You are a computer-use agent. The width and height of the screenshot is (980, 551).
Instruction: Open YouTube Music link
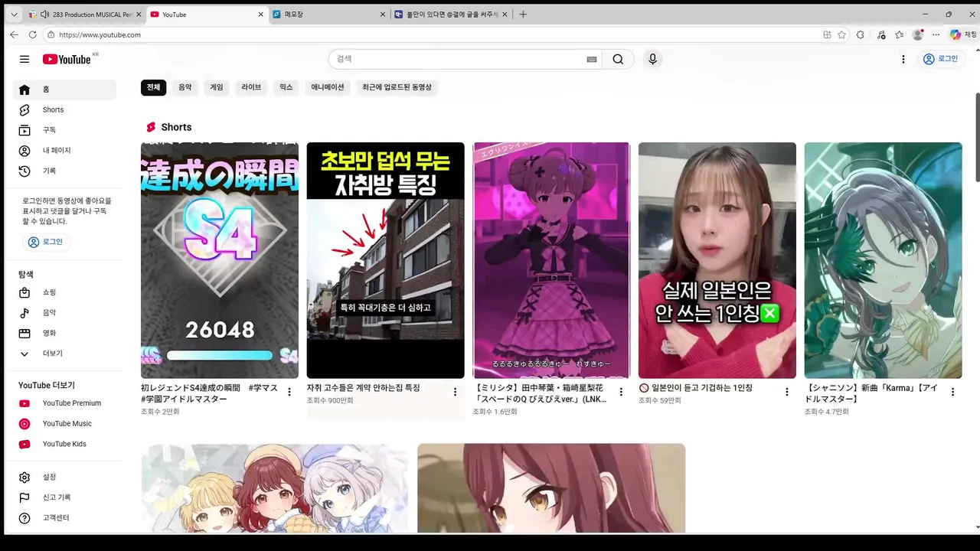coord(64,424)
